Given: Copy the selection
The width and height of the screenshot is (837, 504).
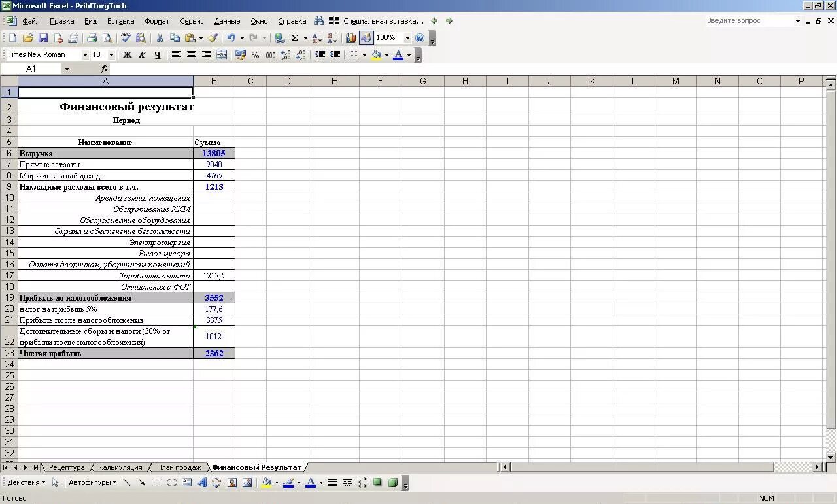Looking at the screenshot, I should (x=175, y=38).
